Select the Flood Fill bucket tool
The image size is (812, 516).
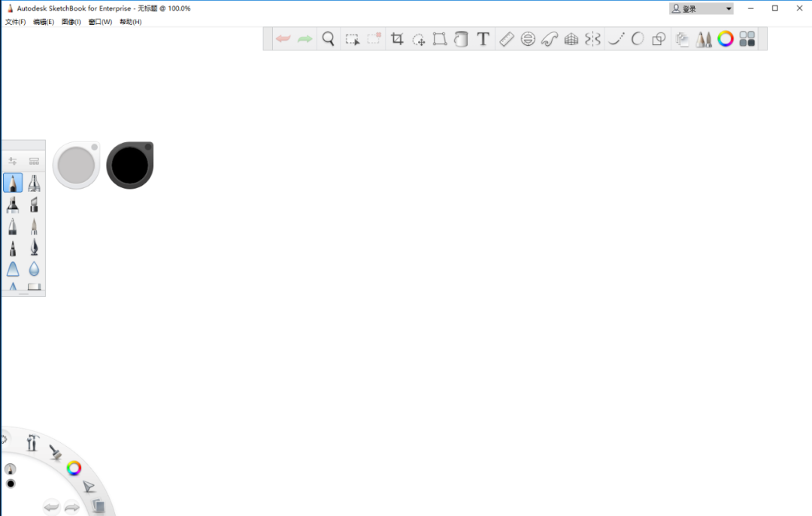[x=461, y=39]
